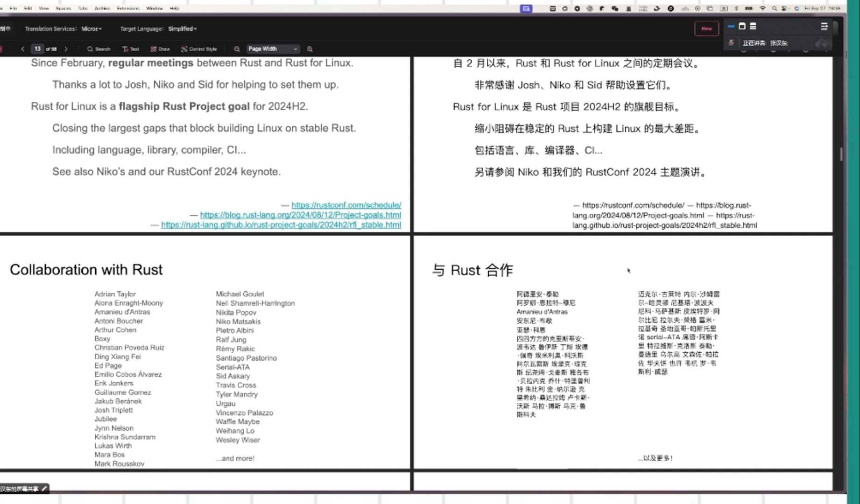Switch to the window layout view icon
This screenshot has width=860, height=504.
(x=742, y=26)
